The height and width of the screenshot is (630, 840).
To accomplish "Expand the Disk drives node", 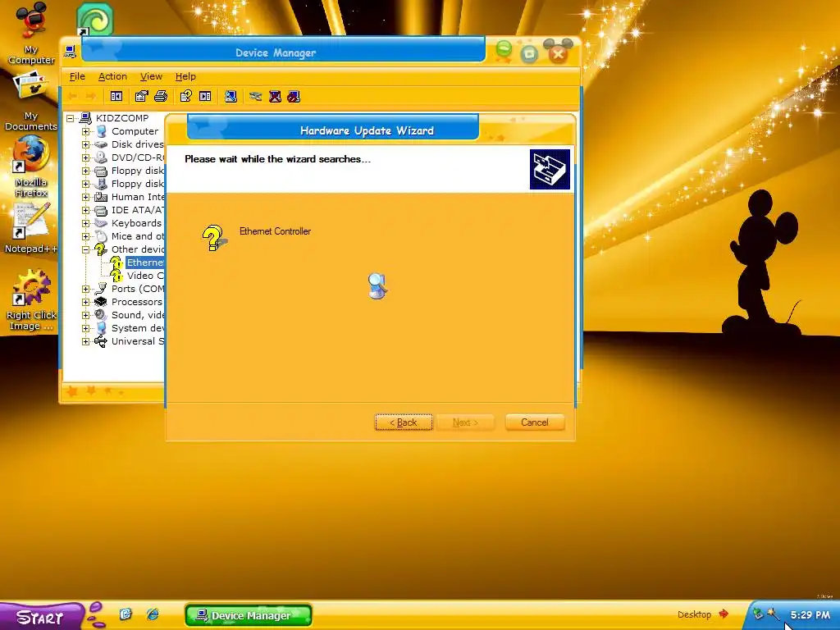I will pos(85,144).
